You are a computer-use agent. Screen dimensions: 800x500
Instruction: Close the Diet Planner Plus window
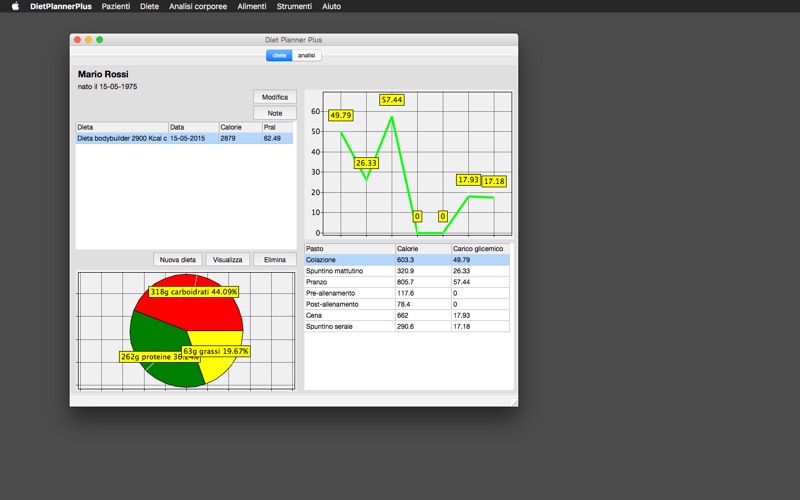(78, 39)
